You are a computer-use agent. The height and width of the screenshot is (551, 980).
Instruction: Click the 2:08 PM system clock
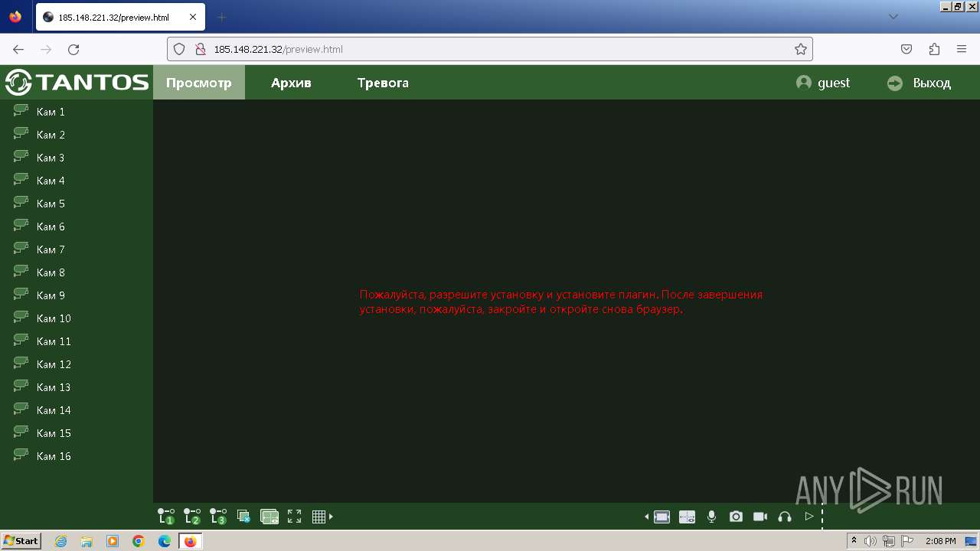pyautogui.click(x=940, y=541)
